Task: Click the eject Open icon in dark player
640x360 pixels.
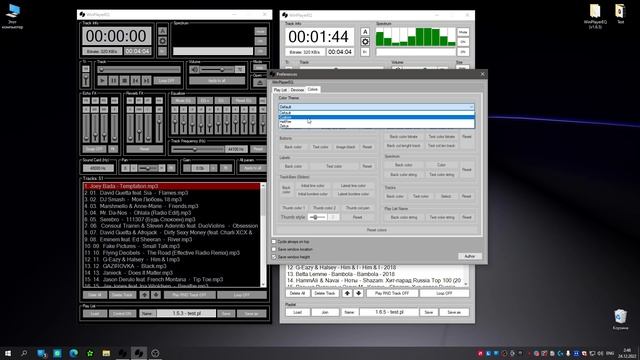Action: click(260, 83)
